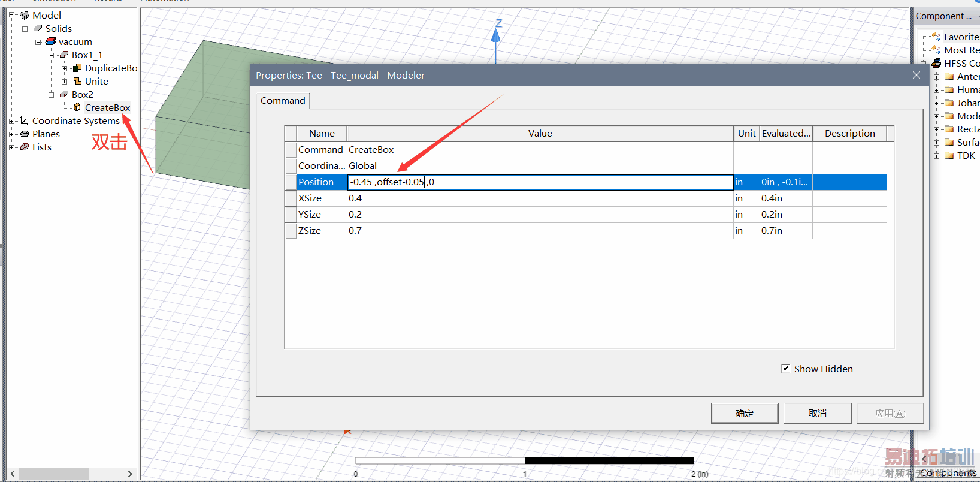
Task: Click the Mode... folder icon
Action: click(x=949, y=116)
